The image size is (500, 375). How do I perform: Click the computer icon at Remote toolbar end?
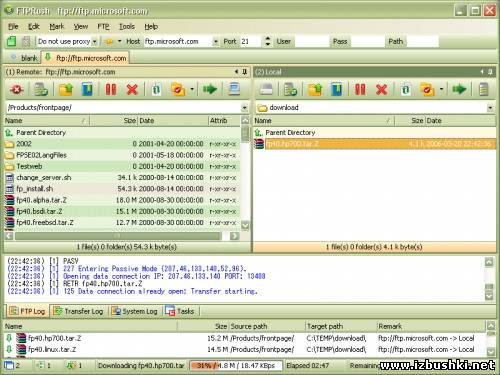[234, 89]
